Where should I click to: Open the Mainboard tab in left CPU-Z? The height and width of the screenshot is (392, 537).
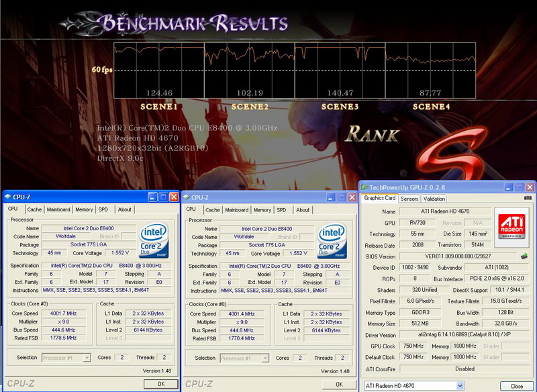click(x=58, y=209)
